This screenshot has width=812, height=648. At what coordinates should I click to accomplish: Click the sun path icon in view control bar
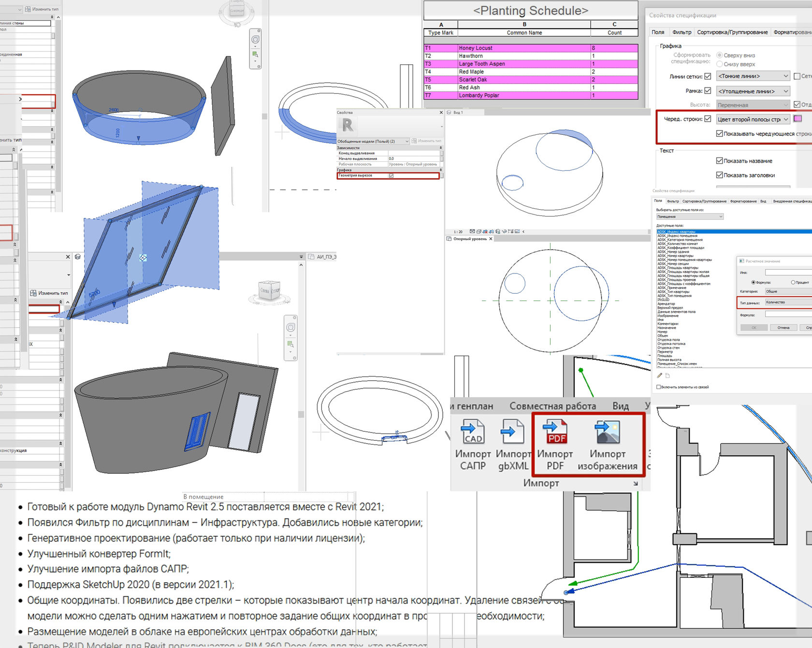(485, 231)
